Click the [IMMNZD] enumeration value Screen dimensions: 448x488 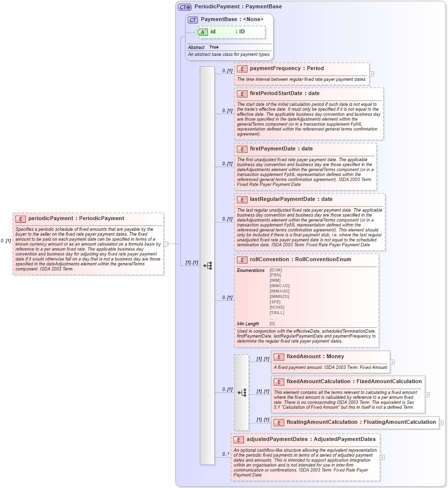pyautogui.click(x=279, y=296)
